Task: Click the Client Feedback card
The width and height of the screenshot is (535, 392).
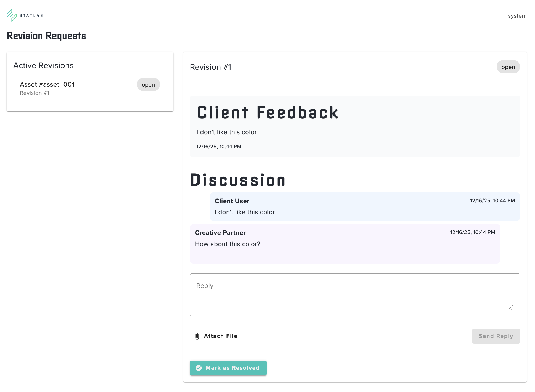Action: (355, 126)
